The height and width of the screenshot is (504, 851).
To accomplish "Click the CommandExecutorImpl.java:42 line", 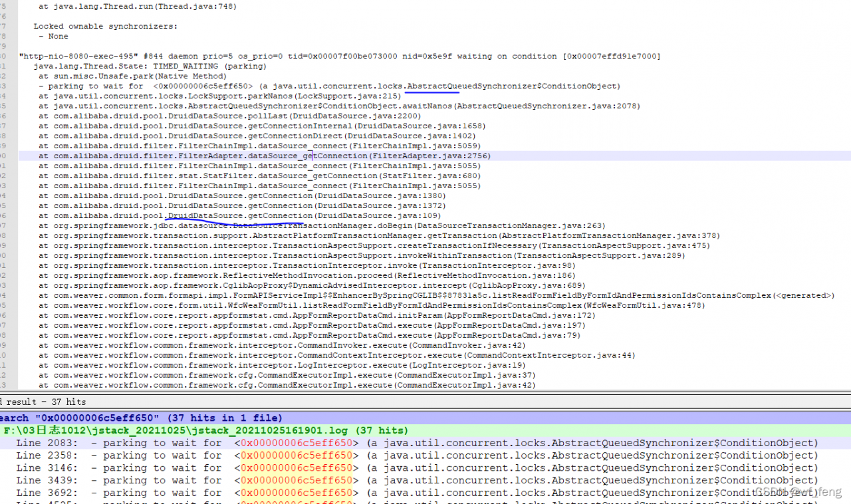I will coord(287,385).
